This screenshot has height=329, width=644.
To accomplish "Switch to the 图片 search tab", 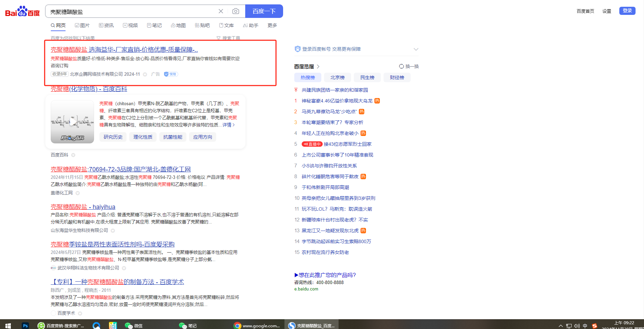I will pyautogui.click(x=82, y=25).
